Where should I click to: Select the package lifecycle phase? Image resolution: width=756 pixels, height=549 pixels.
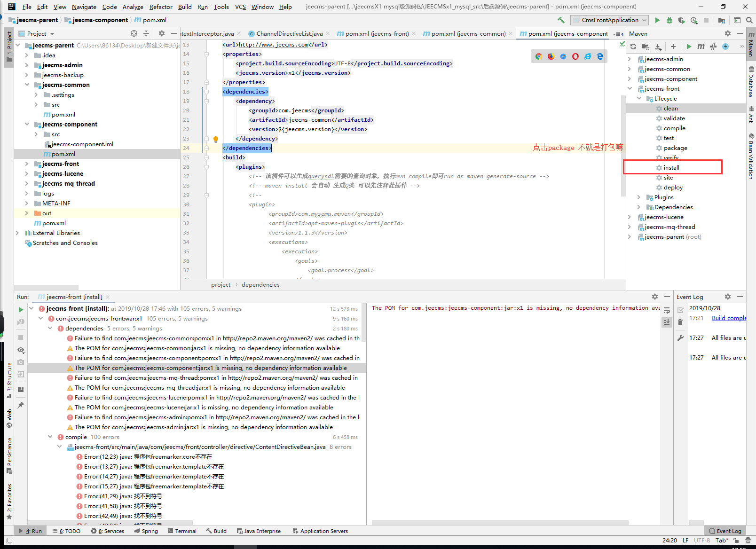pos(675,148)
